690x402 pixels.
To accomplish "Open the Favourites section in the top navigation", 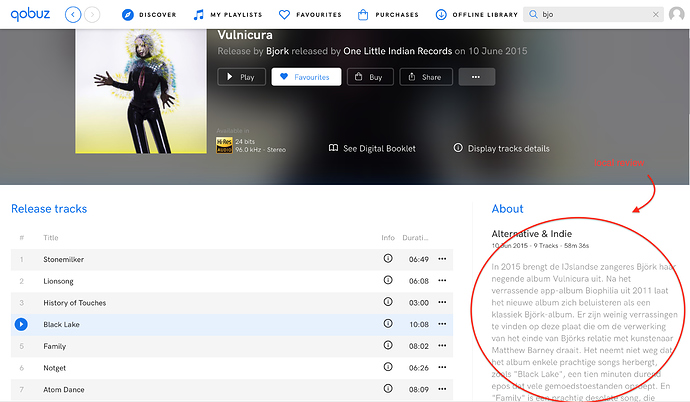I will [x=310, y=15].
